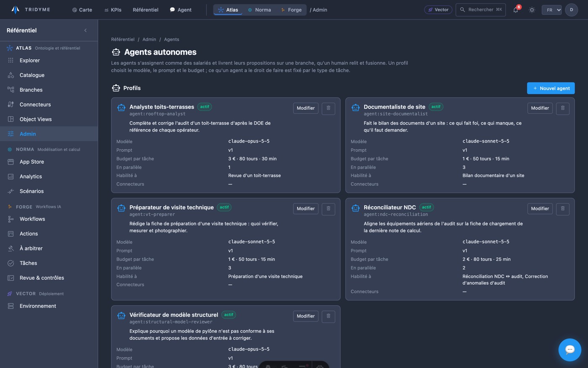This screenshot has height=368, width=588.
Task: Open the notifications bell
Action: coord(516,10)
